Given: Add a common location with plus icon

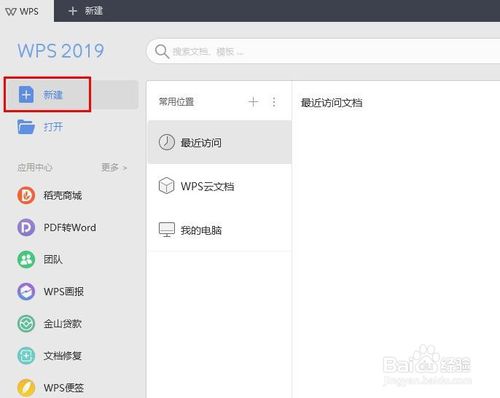Looking at the screenshot, I should (x=253, y=102).
